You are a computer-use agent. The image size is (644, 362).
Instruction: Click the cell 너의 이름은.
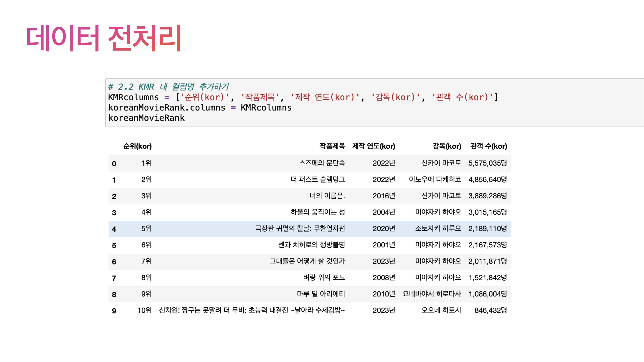(327, 196)
